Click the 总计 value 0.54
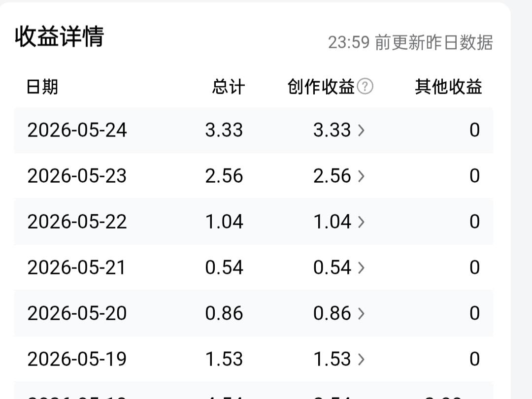 (x=224, y=267)
